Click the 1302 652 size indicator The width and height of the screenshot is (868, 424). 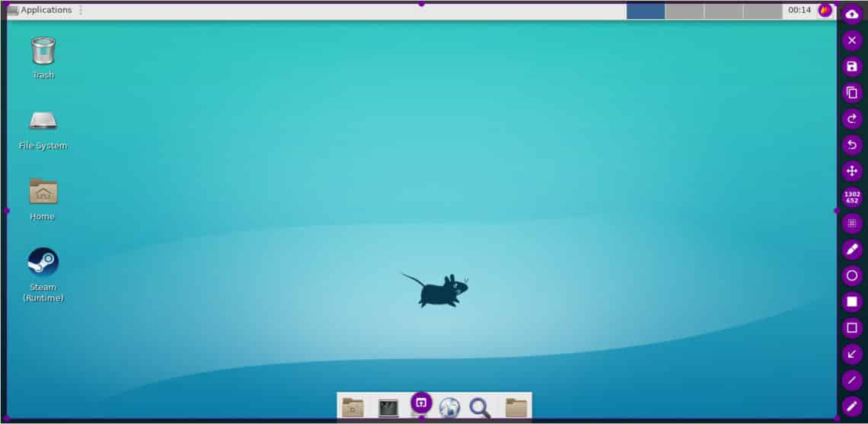tap(852, 198)
